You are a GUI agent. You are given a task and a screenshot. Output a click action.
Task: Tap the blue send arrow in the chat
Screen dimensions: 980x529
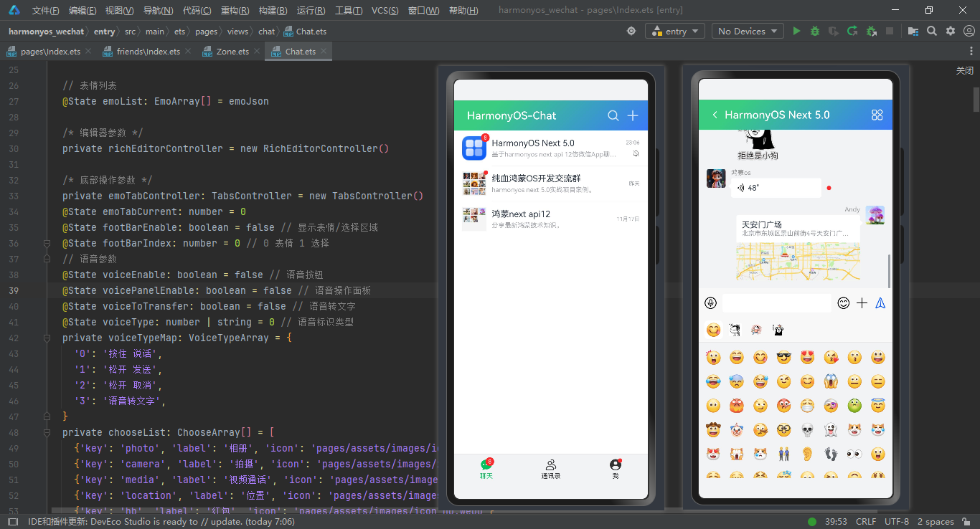[880, 302]
